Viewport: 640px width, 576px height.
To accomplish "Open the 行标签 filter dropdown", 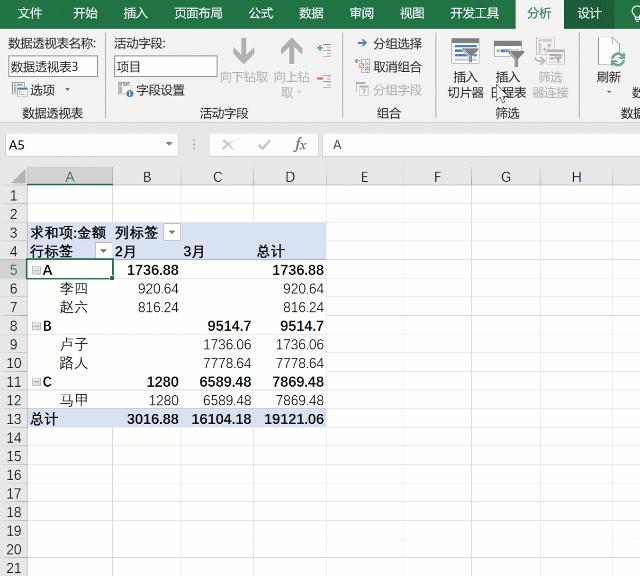I will [x=103, y=251].
